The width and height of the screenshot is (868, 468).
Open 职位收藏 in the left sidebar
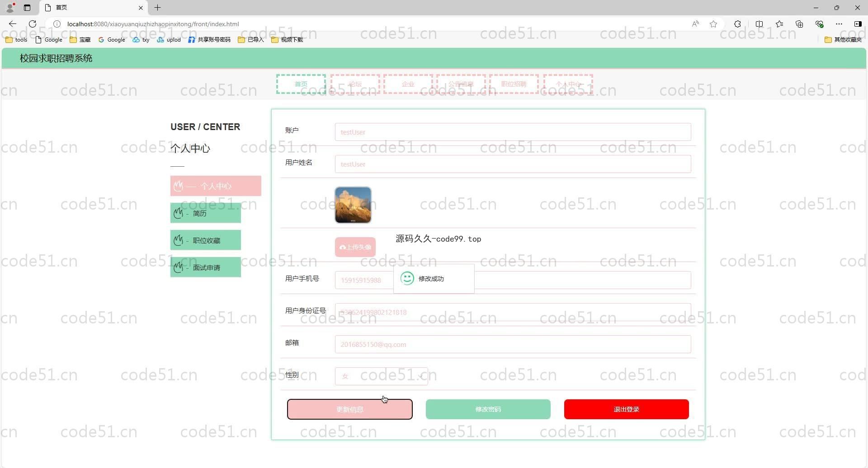pyautogui.click(x=206, y=240)
